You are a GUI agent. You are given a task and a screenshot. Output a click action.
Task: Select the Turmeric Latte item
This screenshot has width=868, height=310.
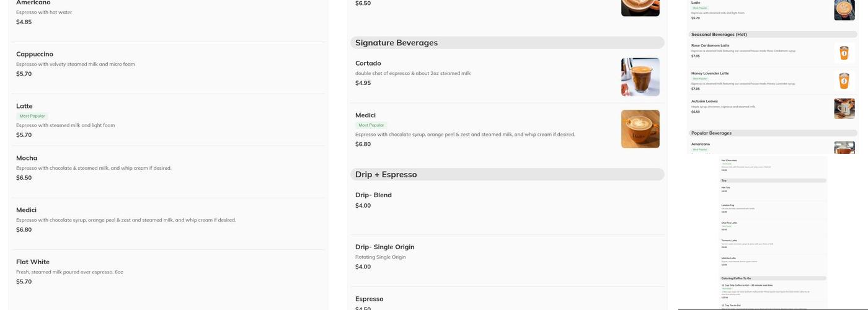[730, 241]
